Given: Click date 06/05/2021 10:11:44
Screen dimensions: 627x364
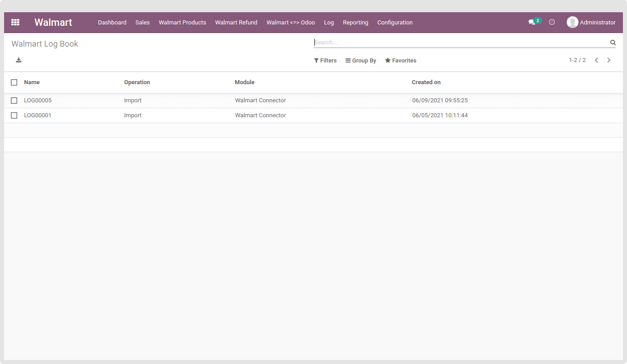Looking at the screenshot, I should coord(440,115).
